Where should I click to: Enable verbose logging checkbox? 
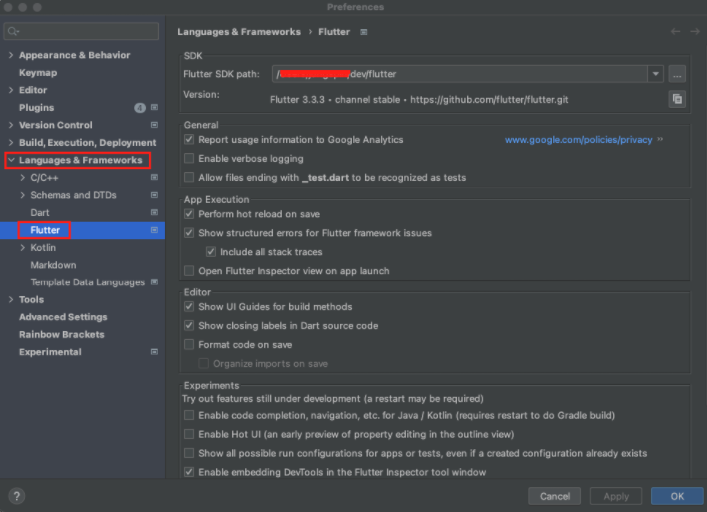coord(189,159)
